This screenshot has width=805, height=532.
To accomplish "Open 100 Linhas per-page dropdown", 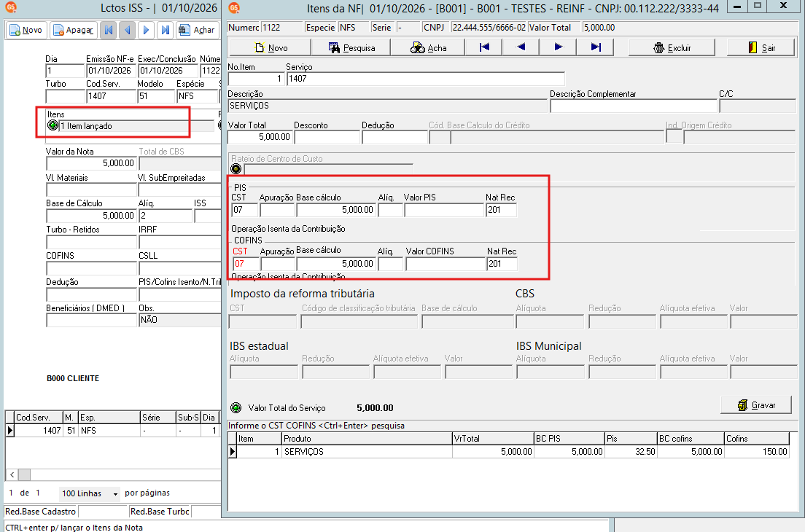I will (x=90, y=493).
